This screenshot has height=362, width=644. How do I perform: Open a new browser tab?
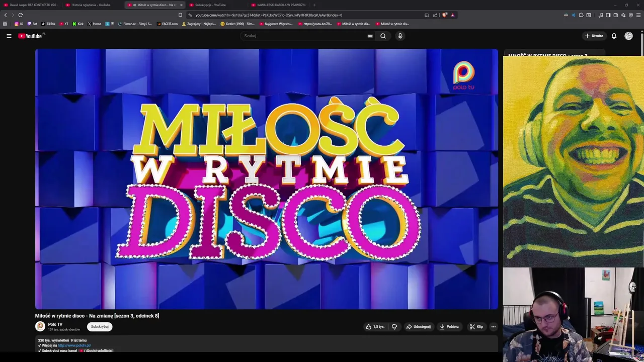(x=314, y=5)
